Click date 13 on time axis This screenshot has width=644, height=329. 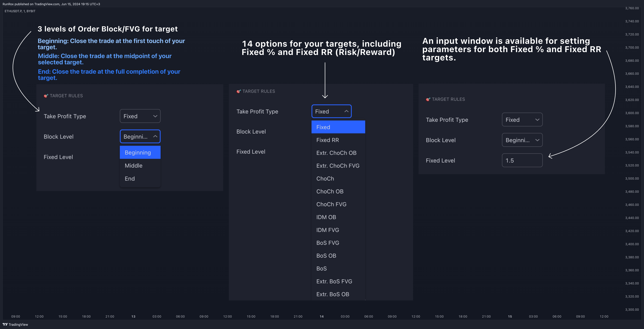coord(133,317)
